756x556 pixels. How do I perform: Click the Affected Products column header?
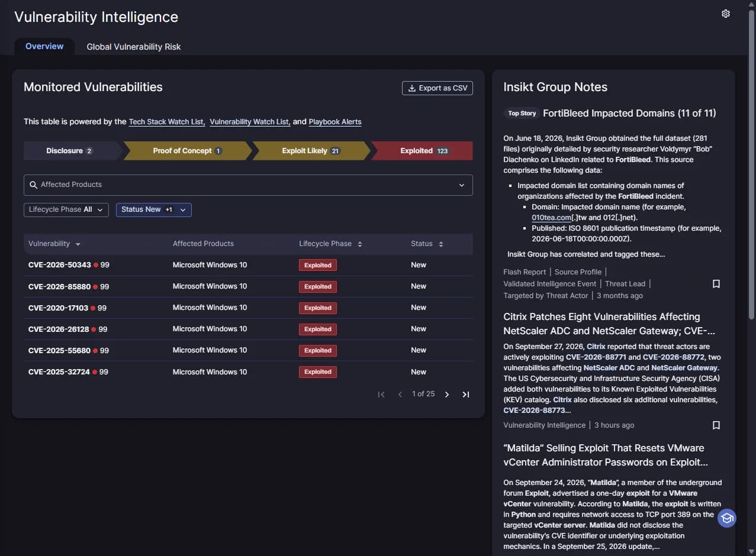[x=203, y=244]
